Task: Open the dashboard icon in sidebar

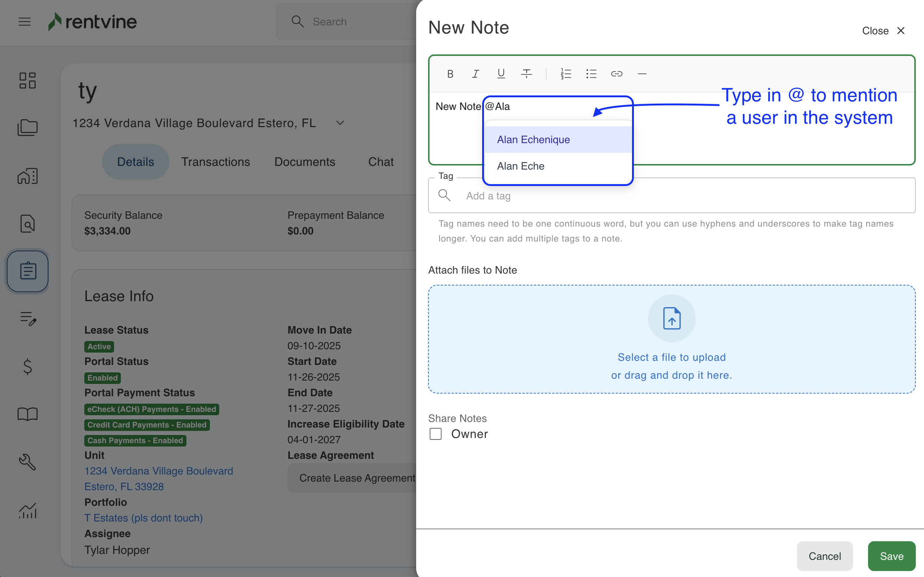Action: pyautogui.click(x=28, y=81)
